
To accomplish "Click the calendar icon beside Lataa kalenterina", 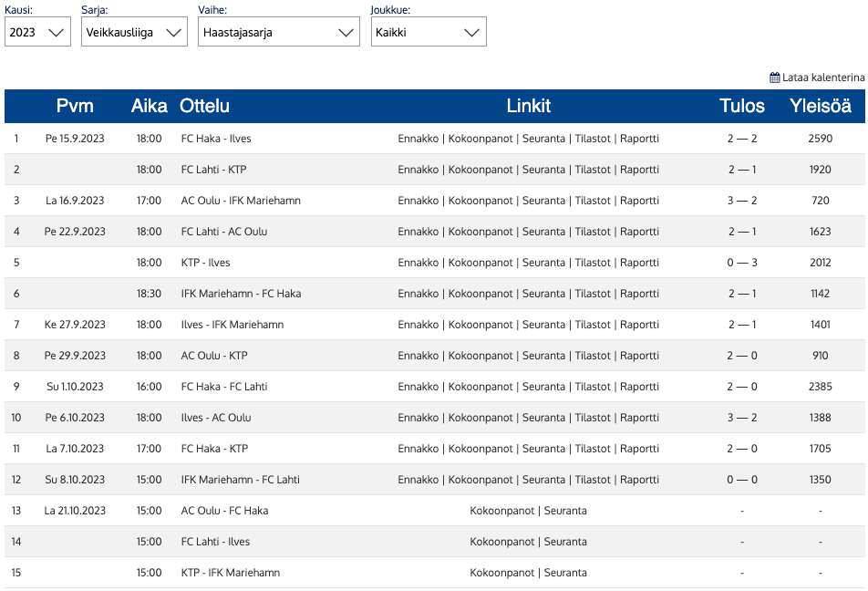I will click(774, 78).
